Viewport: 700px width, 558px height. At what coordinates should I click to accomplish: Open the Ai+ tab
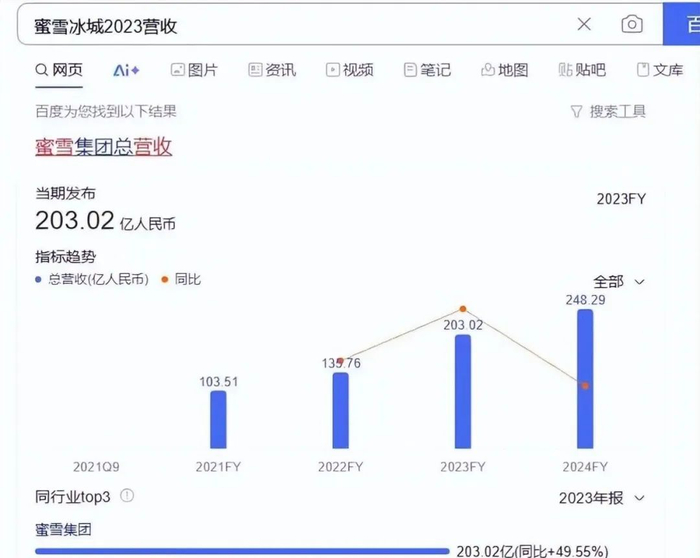tap(126, 71)
